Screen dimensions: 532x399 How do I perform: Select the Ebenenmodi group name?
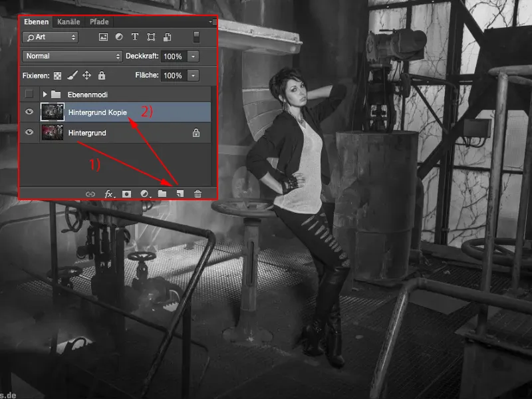pos(88,94)
